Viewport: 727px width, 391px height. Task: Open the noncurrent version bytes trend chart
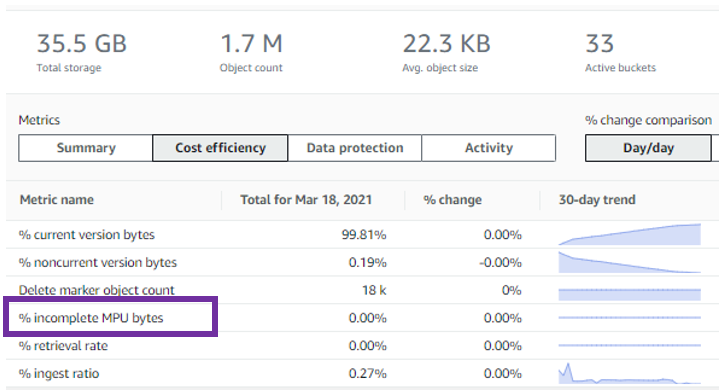(630, 262)
